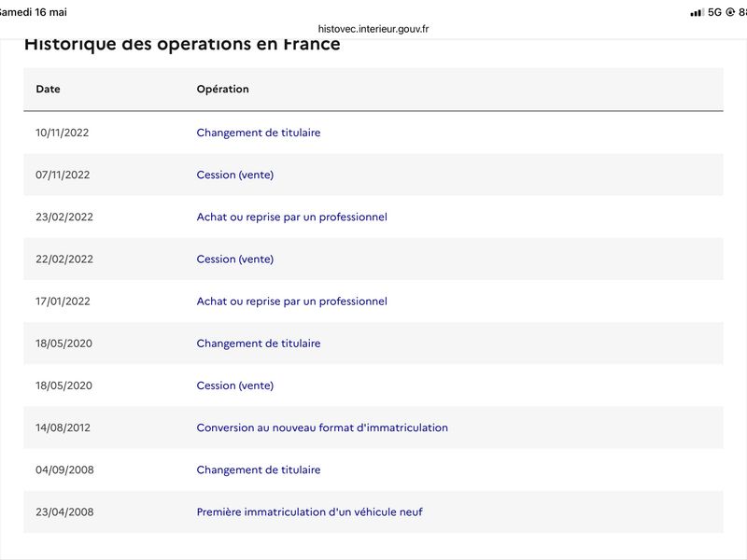
Task: Open the 18/05/2020 Cession (vente) link
Action: click(235, 385)
